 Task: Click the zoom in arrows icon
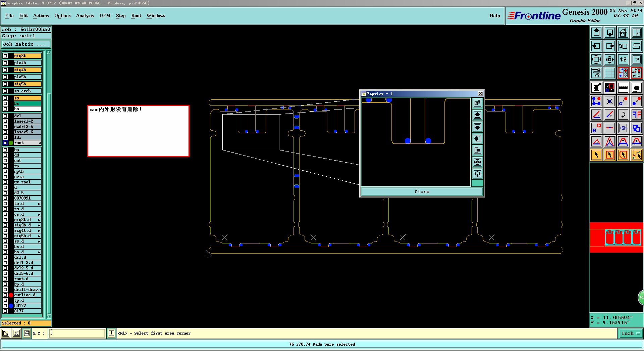(x=596, y=59)
